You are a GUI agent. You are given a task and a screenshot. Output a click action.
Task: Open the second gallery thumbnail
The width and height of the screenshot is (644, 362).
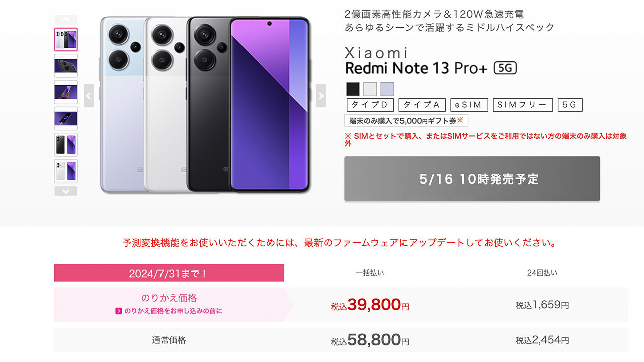tap(66, 65)
